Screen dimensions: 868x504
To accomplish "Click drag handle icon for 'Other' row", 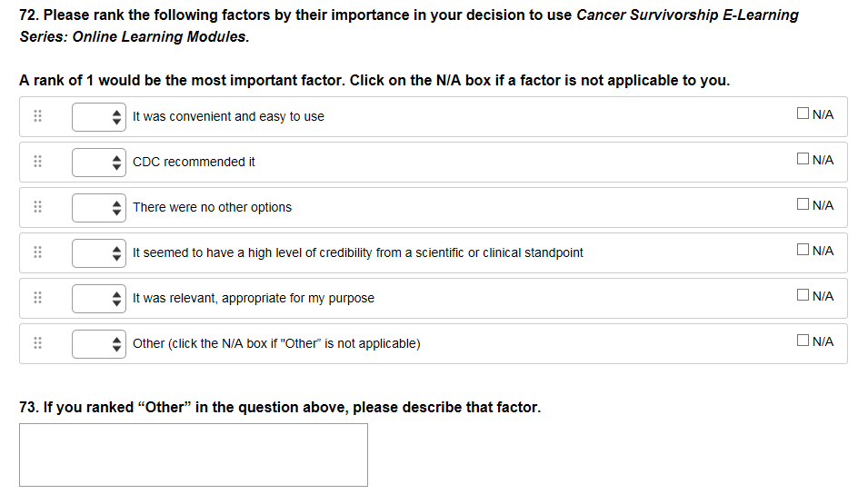I will coord(38,343).
